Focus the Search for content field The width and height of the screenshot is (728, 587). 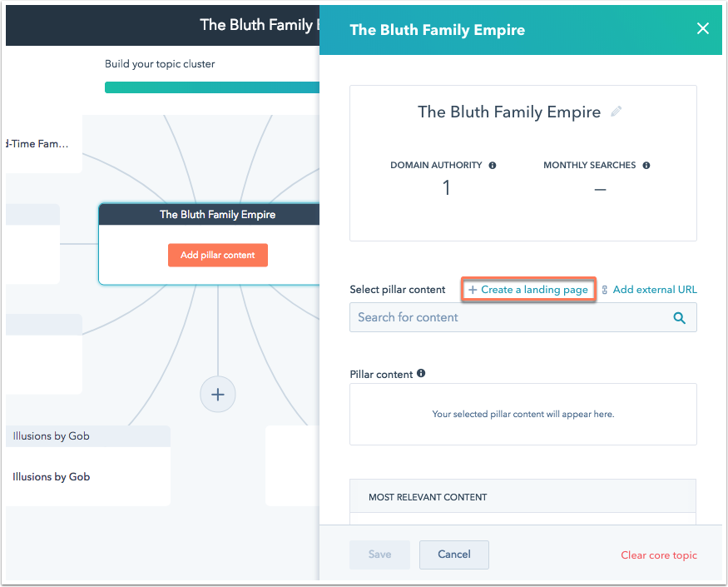click(x=522, y=317)
